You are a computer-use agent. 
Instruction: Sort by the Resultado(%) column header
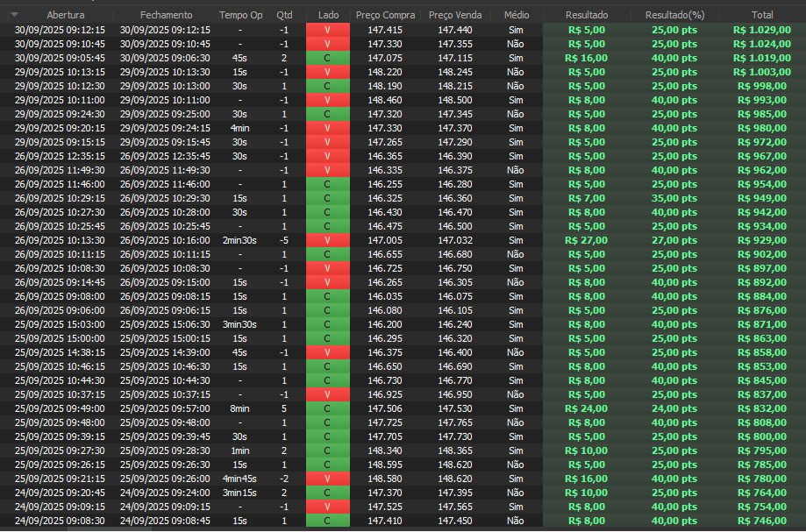click(x=674, y=15)
